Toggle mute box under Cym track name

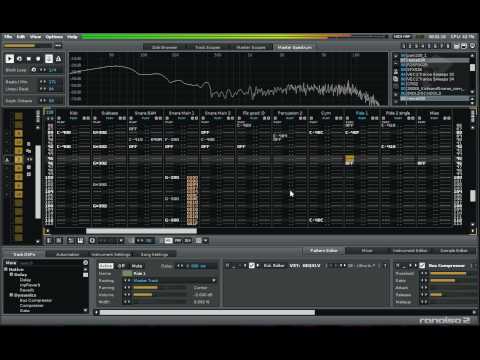click(311, 118)
